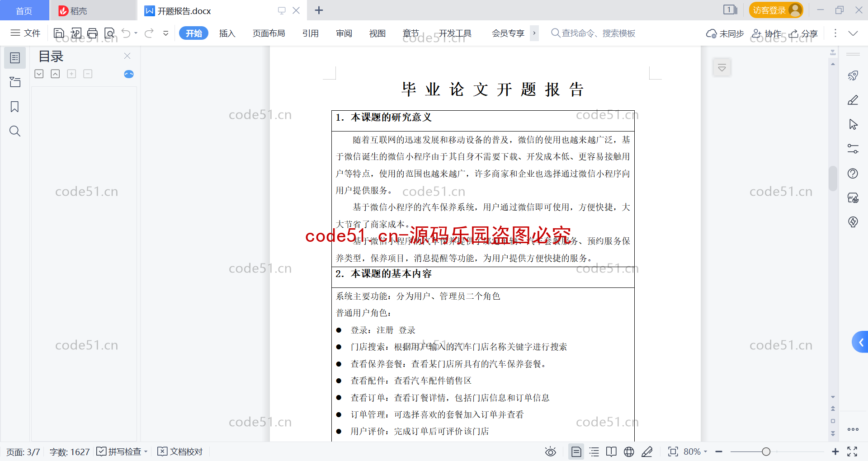Click the zoom in plus button

coord(835,452)
